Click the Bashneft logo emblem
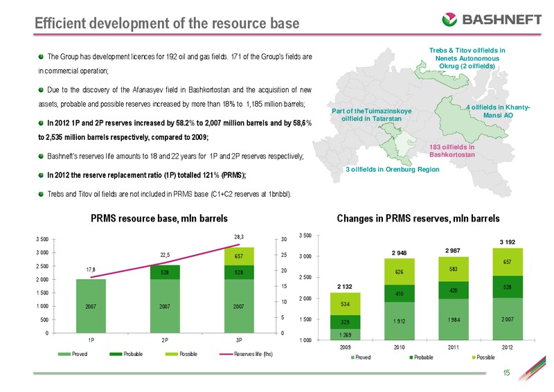This screenshot has width=554, height=392. (x=449, y=19)
